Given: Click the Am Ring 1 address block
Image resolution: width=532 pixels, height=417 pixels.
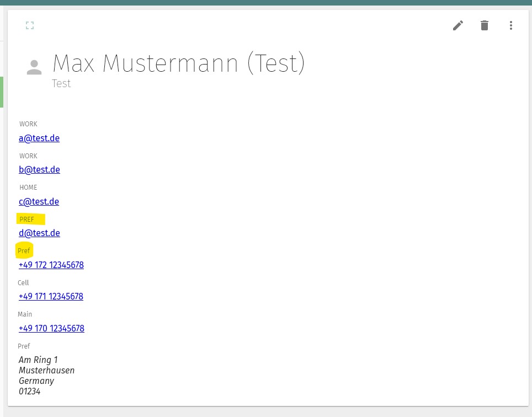Looking at the screenshot, I should [46, 375].
